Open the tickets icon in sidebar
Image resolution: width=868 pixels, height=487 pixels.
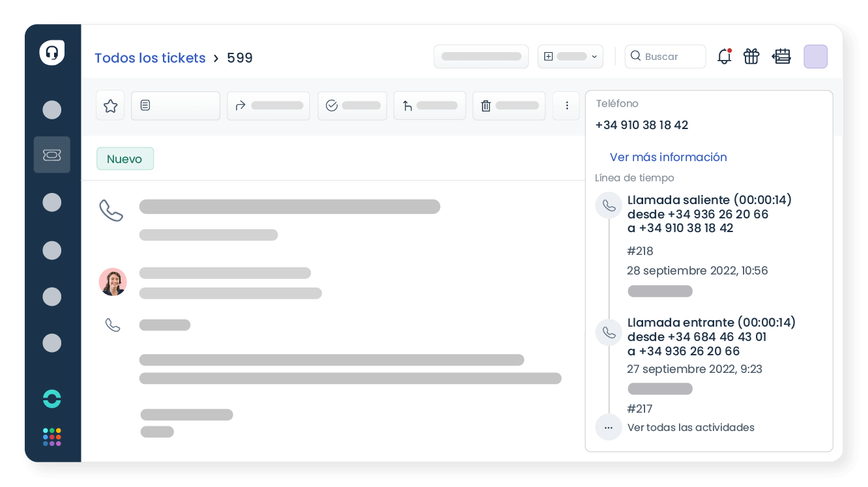click(x=52, y=155)
